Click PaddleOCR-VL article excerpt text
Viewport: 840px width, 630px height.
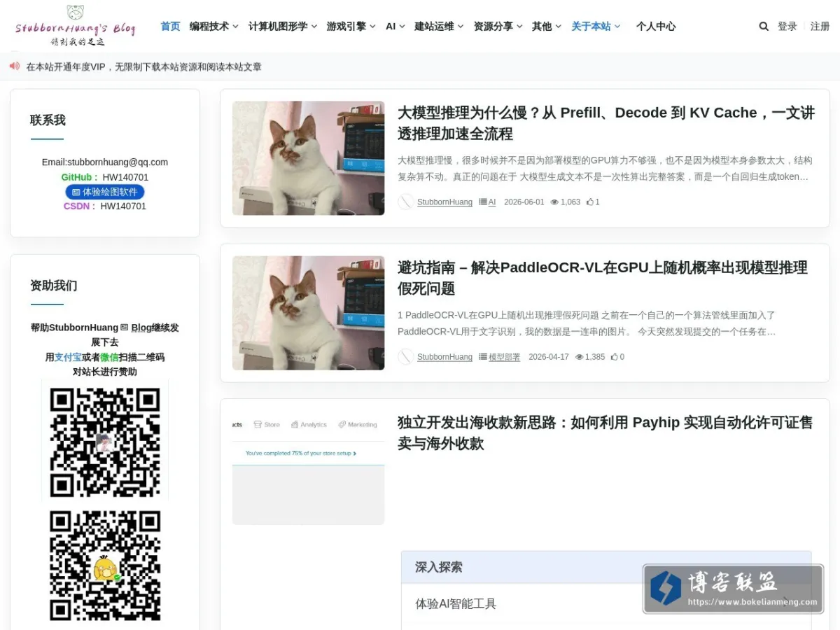coord(587,323)
